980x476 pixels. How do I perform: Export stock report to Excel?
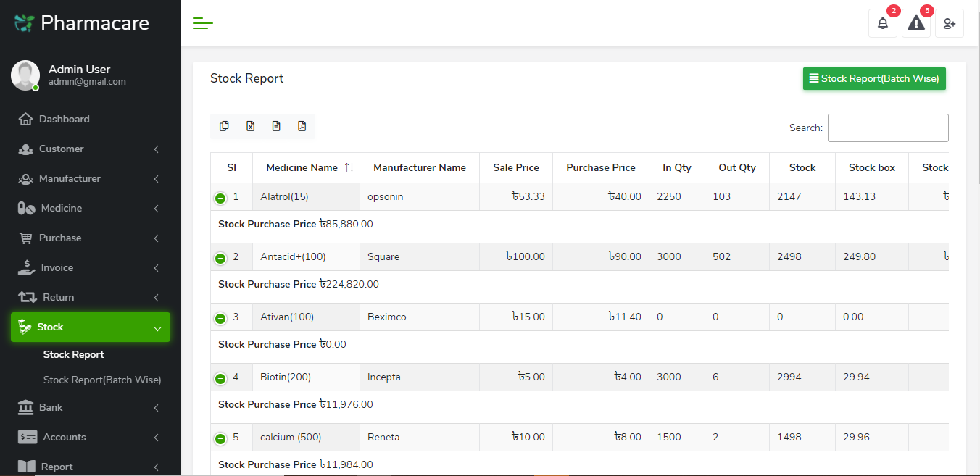coord(250,126)
